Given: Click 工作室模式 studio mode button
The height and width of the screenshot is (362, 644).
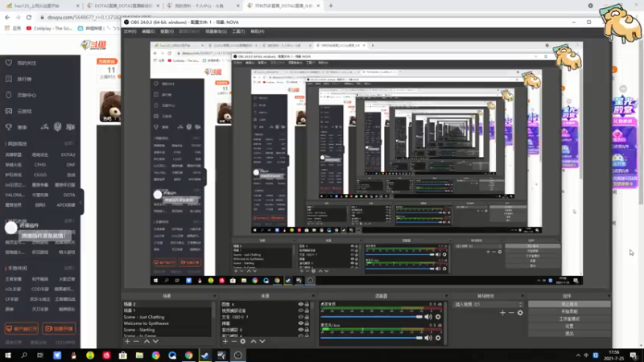Looking at the screenshot, I should tap(569, 319).
